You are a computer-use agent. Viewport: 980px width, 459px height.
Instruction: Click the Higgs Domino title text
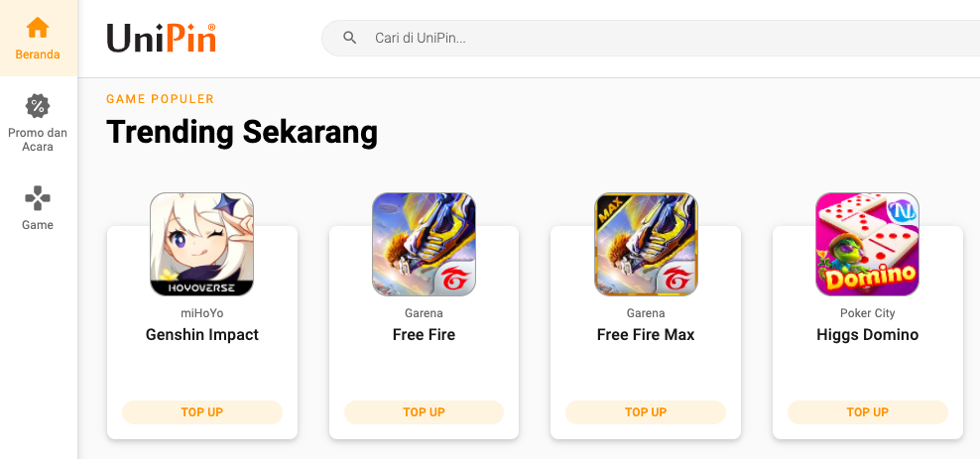pyautogui.click(x=868, y=335)
